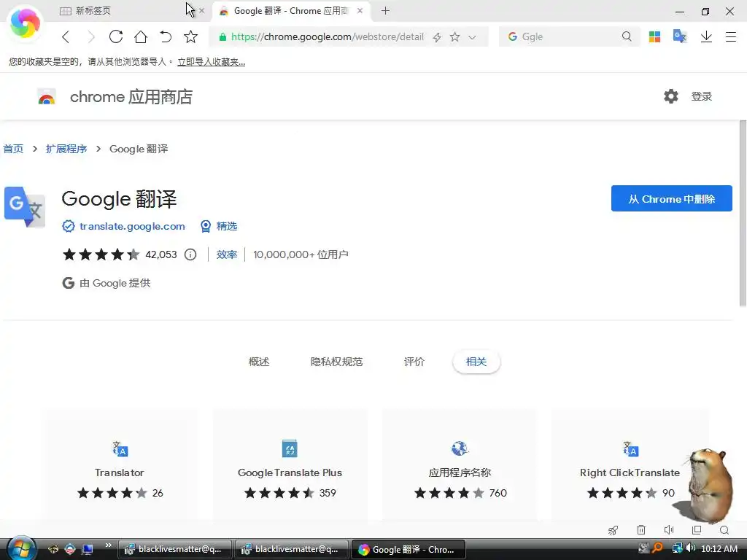747x560 pixels.
Task: Open the colorful extensions grid icon
Action: pos(654,36)
